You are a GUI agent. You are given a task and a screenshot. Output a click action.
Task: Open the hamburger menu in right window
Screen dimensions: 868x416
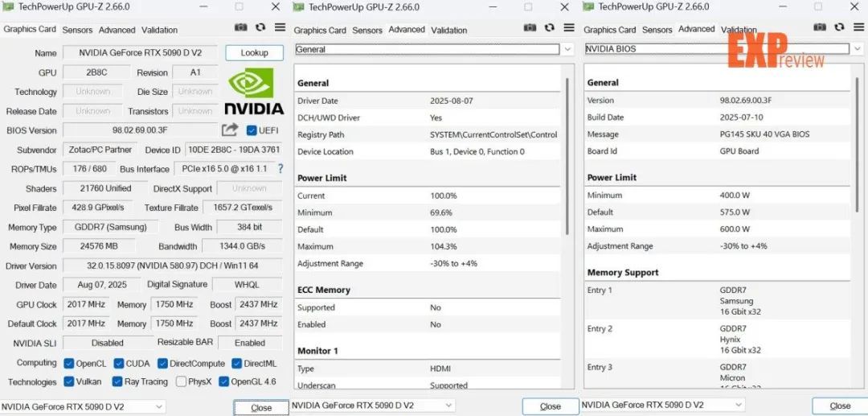859,27
